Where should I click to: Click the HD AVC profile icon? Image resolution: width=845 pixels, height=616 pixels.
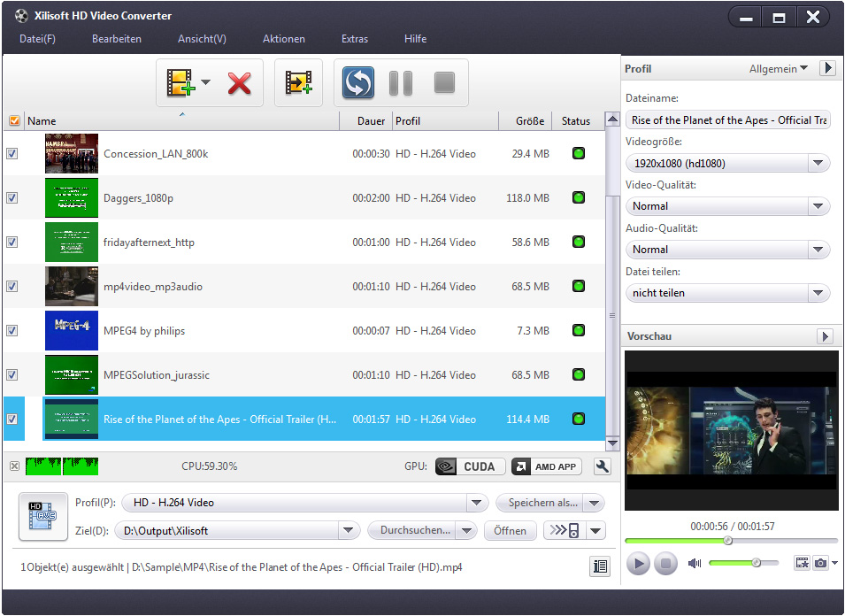tap(43, 516)
